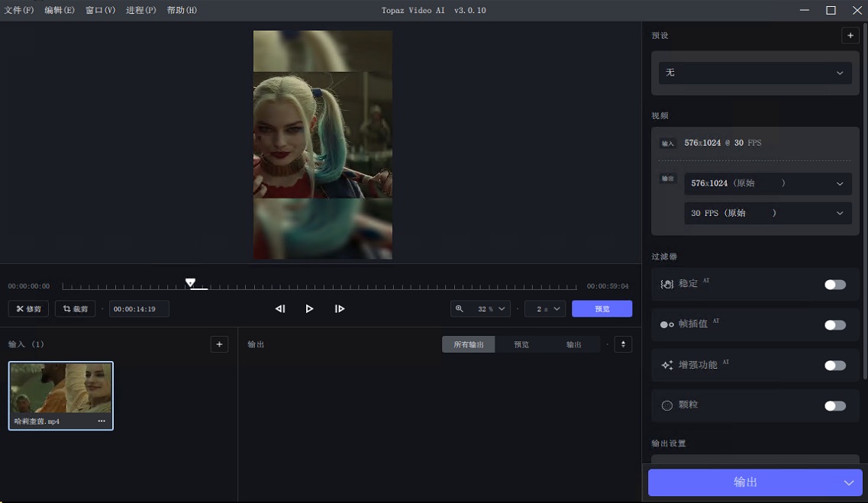Select the crop (裁剪) icon

(66, 308)
